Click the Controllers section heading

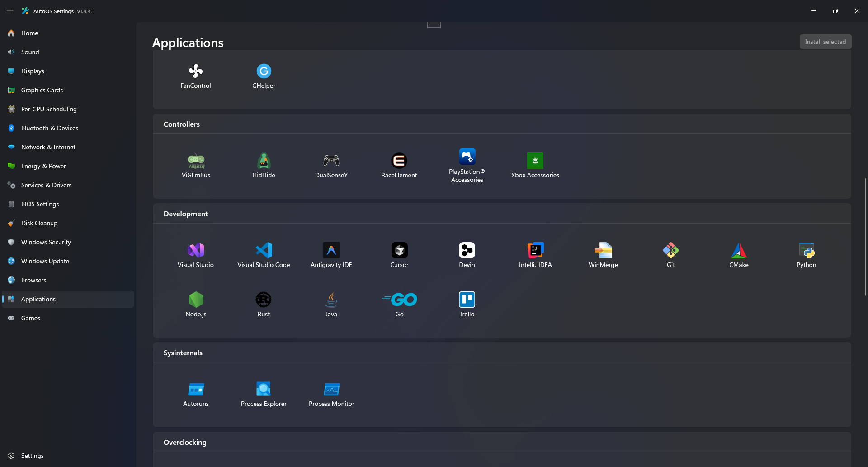182,124
